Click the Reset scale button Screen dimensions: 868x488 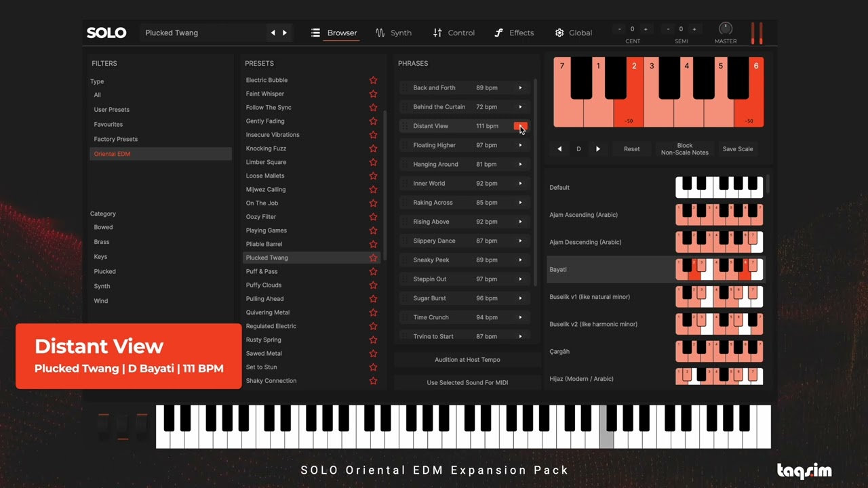[631, 149]
